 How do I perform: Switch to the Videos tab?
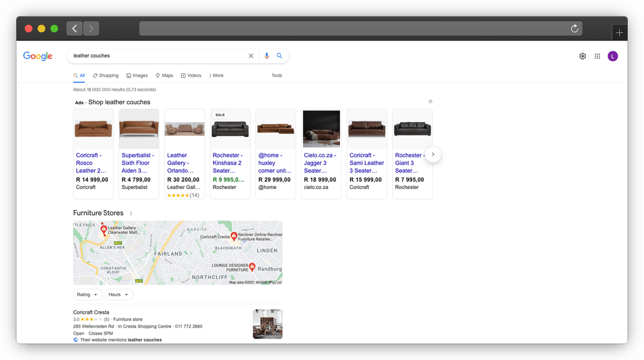tap(191, 76)
